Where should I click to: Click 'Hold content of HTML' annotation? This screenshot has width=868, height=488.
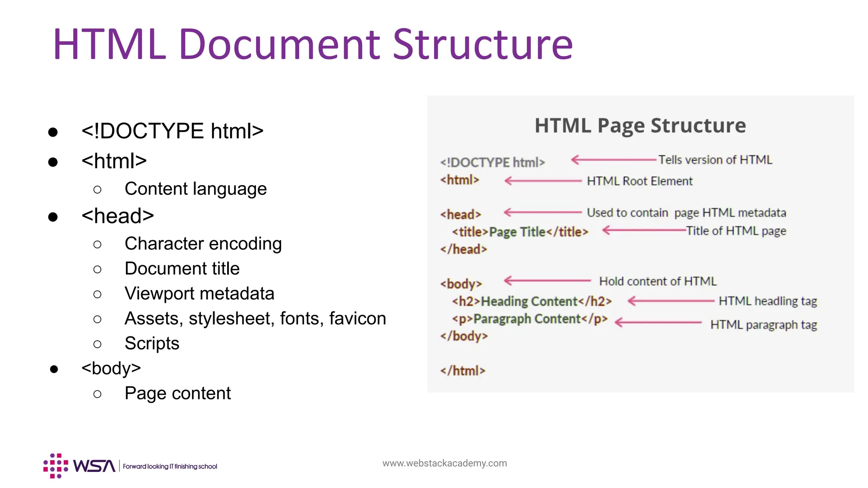pyautogui.click(x=658, y=281)
